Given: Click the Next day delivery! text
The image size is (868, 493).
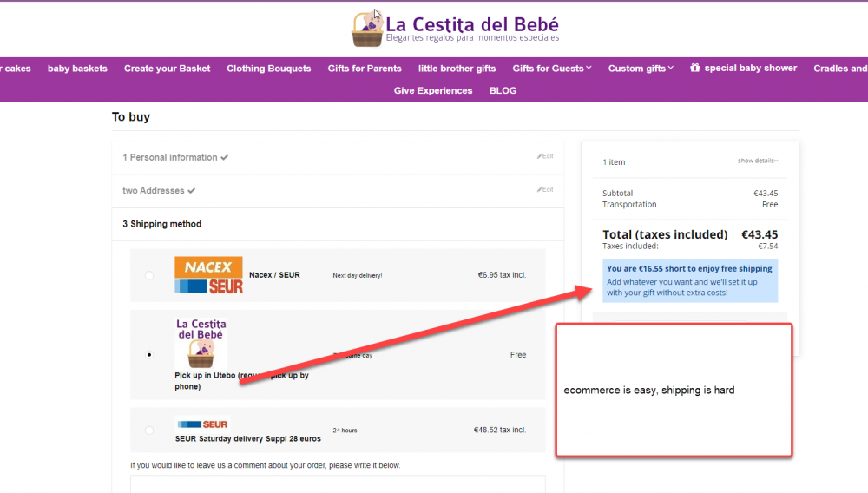Looking at the screenshot, I should [x=357, y=275].
